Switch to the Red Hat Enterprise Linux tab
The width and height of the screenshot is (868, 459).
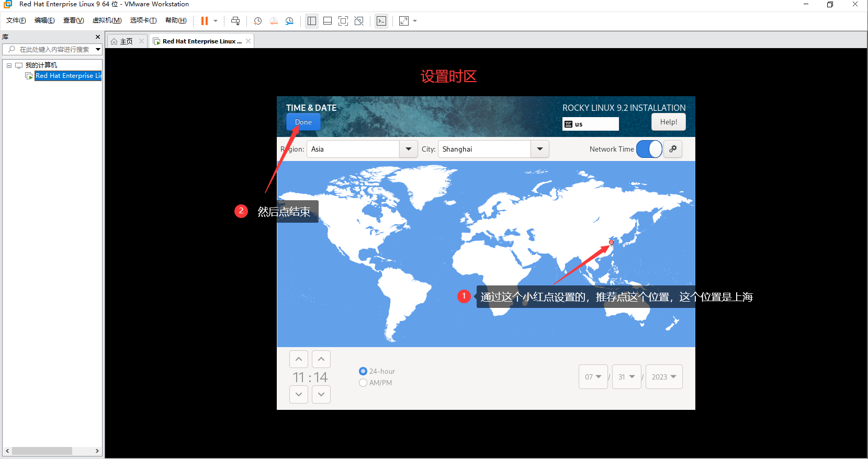pyautogui.click(x=202, y=41)
